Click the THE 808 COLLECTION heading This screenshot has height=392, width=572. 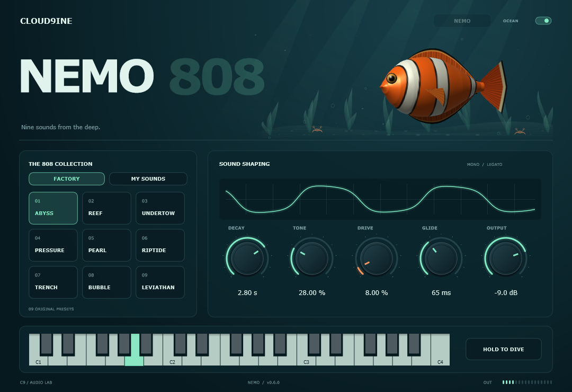pos(60,164)
